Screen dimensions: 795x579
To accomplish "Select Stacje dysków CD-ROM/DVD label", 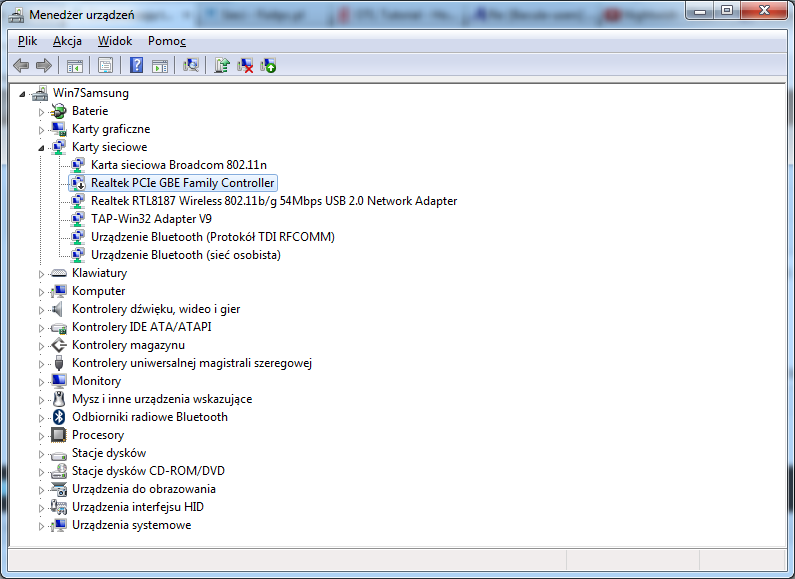I will (x=148, y=471).
